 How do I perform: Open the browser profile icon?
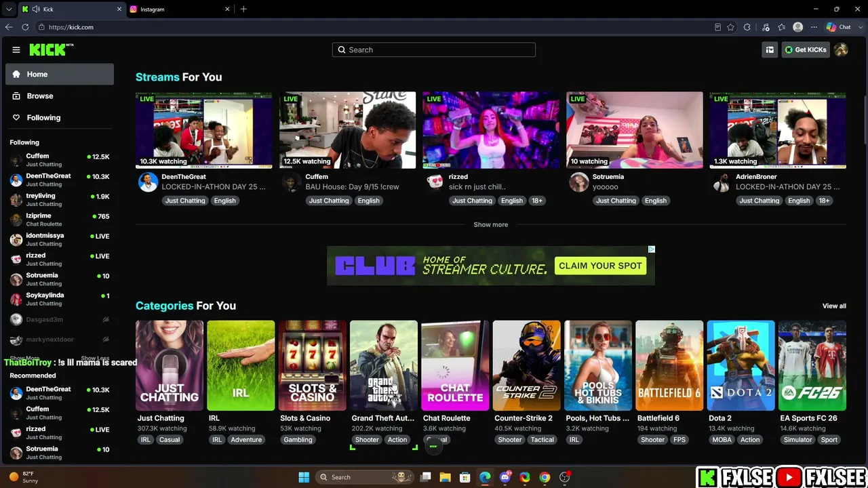[798, 27]
